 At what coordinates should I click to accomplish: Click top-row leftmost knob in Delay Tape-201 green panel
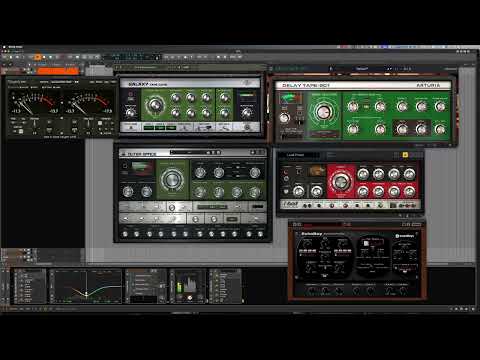point(353,107)
